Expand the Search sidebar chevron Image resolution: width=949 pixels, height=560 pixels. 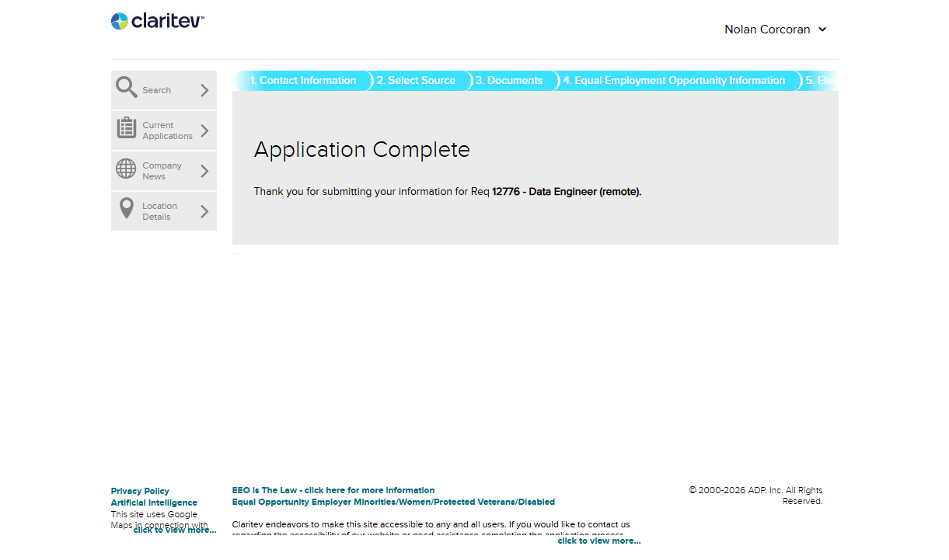click(x=204, y=90)
